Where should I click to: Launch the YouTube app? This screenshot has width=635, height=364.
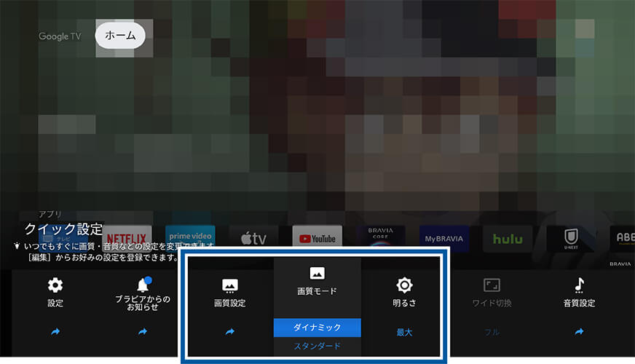tap(317, 238)
